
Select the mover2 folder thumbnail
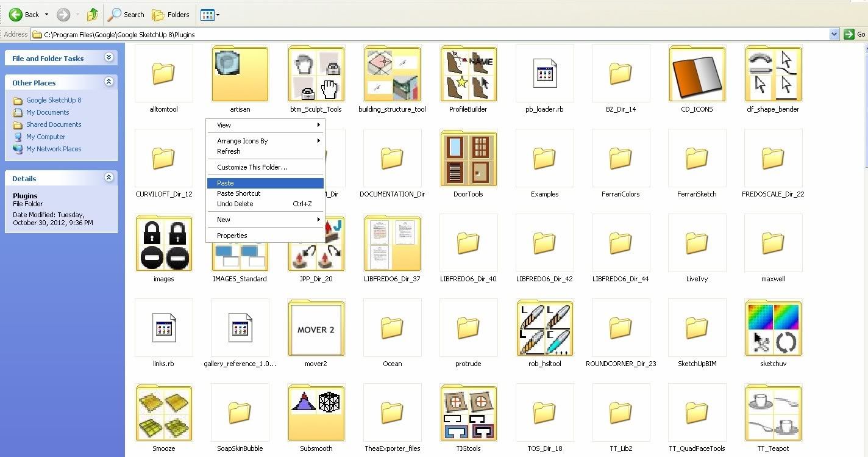[316, 328]
